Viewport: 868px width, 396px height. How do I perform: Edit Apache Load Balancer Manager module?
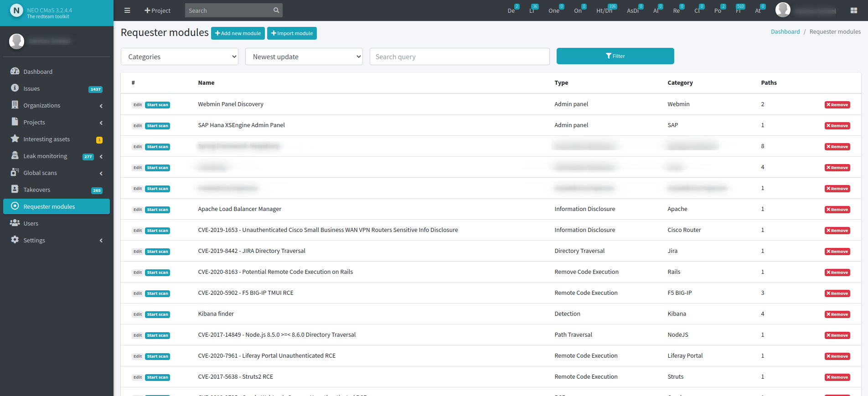coord(138,210)
